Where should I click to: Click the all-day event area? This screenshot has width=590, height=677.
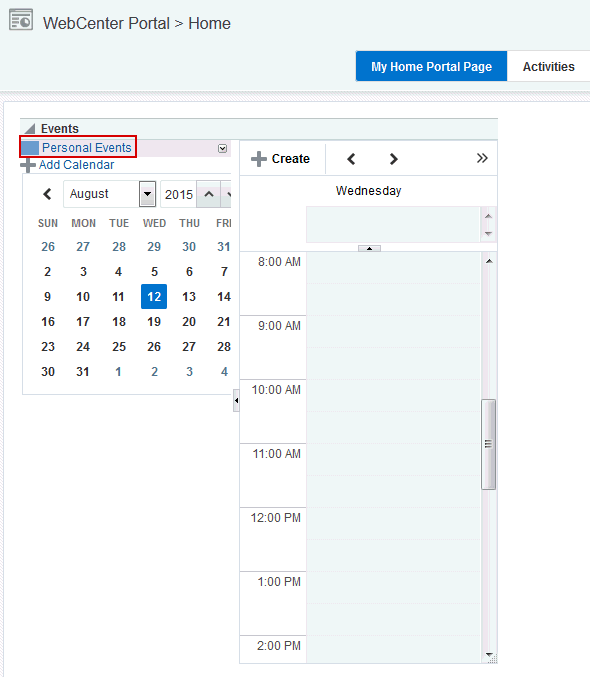pos(393,225)
